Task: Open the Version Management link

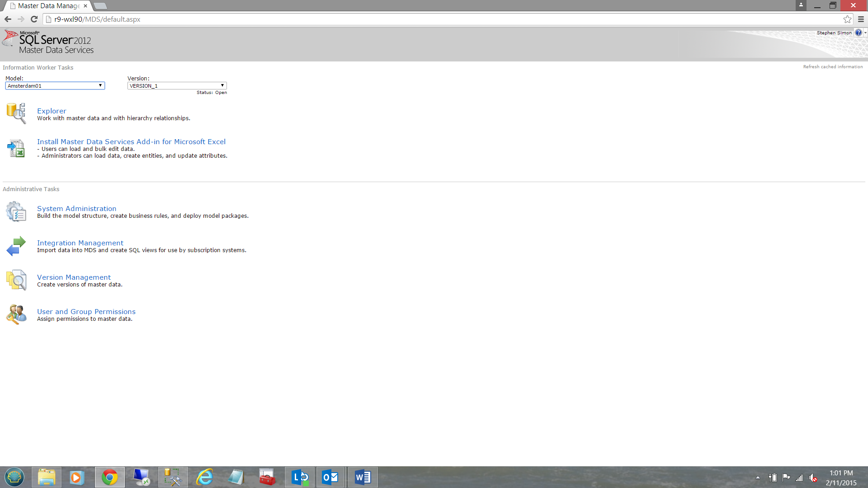Action: tap(74, 277)
